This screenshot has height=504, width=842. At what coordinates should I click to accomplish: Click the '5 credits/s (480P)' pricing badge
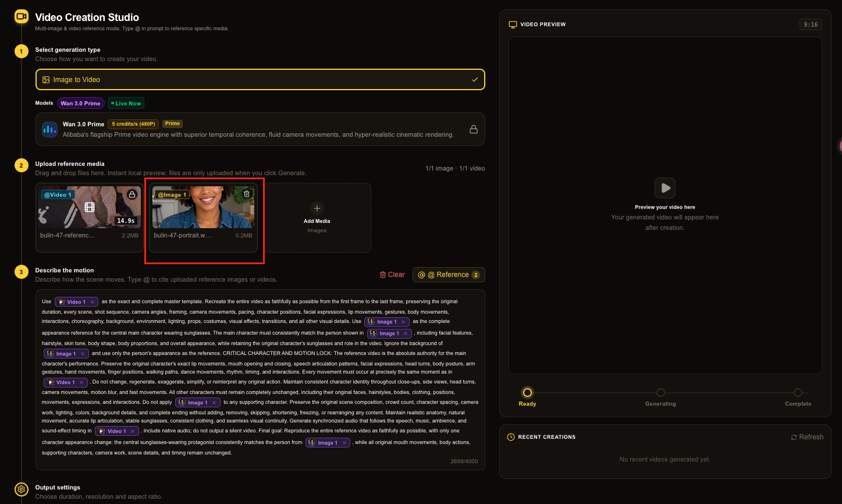tap(133, 124)
